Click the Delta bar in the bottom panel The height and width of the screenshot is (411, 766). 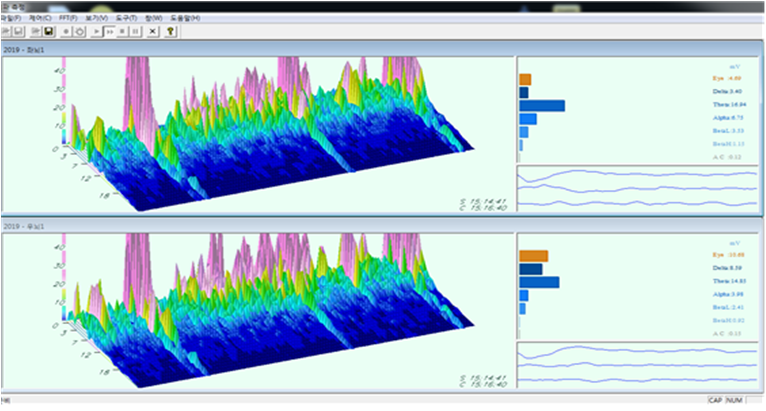530,269
